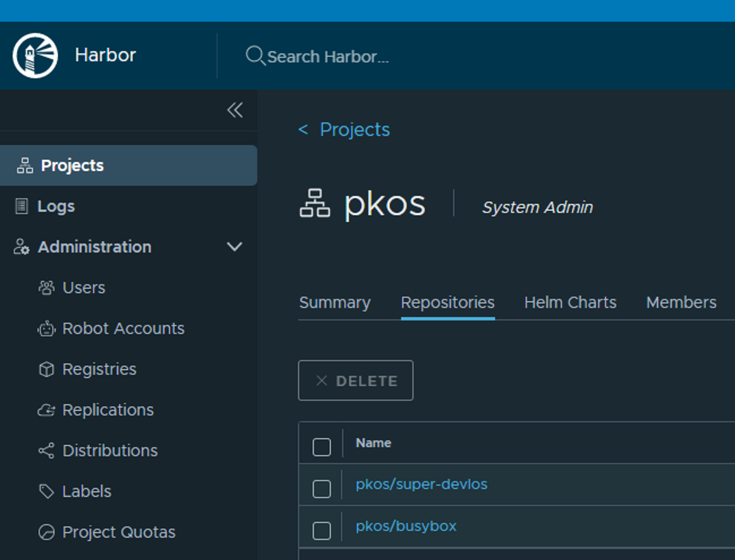The width and height of the screenshot is (735, 560).
Task: Check the pkos/busybox row checkbox
Action: pyautogui.click(x=322, y=531)
